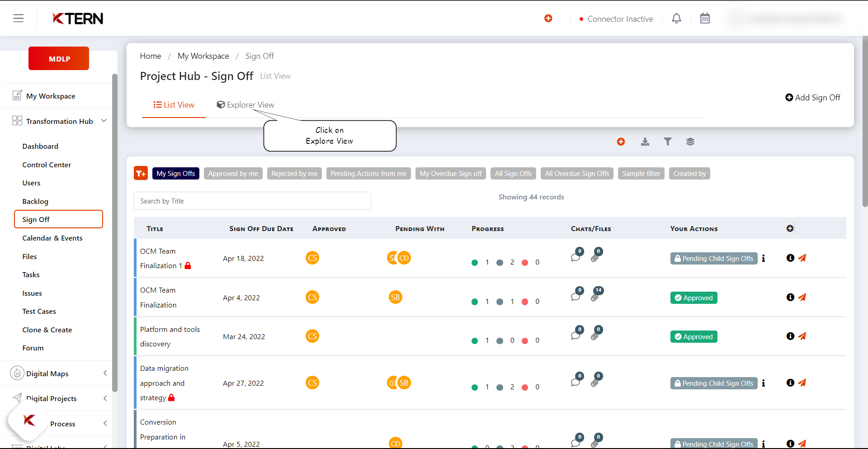Click SB pending avatar in OCM Team Finalization row

point(396,297)
